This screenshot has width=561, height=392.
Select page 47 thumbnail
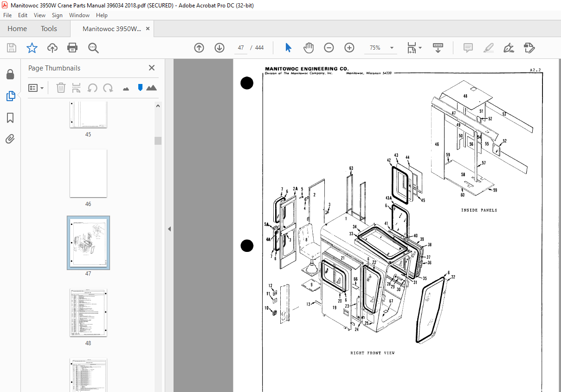[88, 243]
